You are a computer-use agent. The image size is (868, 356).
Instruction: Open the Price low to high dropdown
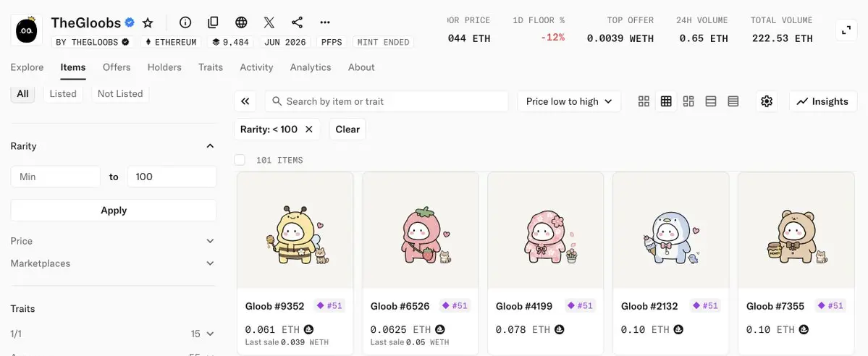tap(569, 101)
